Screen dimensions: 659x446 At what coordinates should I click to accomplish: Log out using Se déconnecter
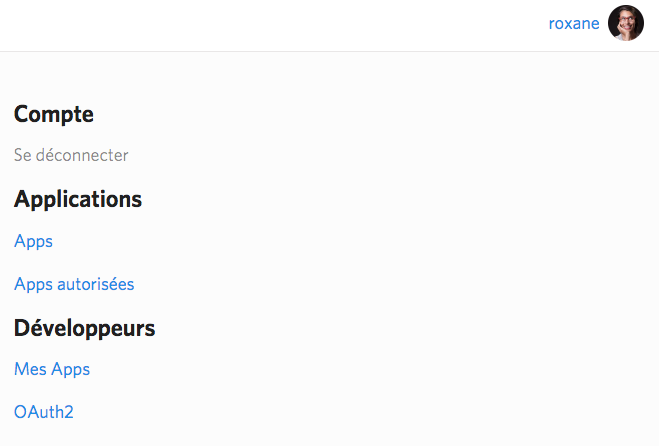71,155
